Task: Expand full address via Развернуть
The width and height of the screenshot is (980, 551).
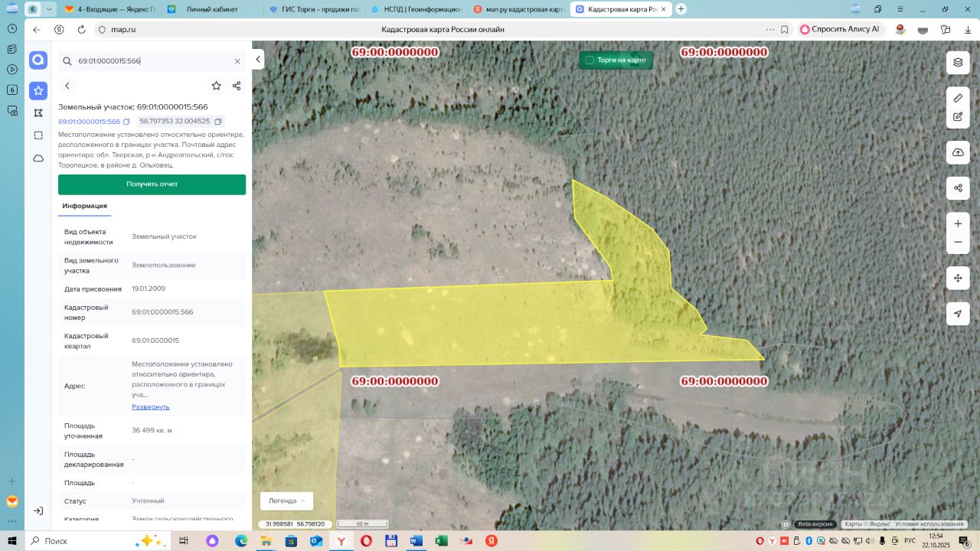Action: [x=150, y=406]
